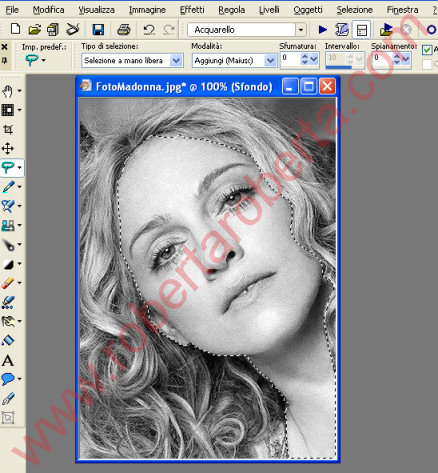Click the Save floppy disk icon
Screen dimensions: 438x473
(98, 30)
